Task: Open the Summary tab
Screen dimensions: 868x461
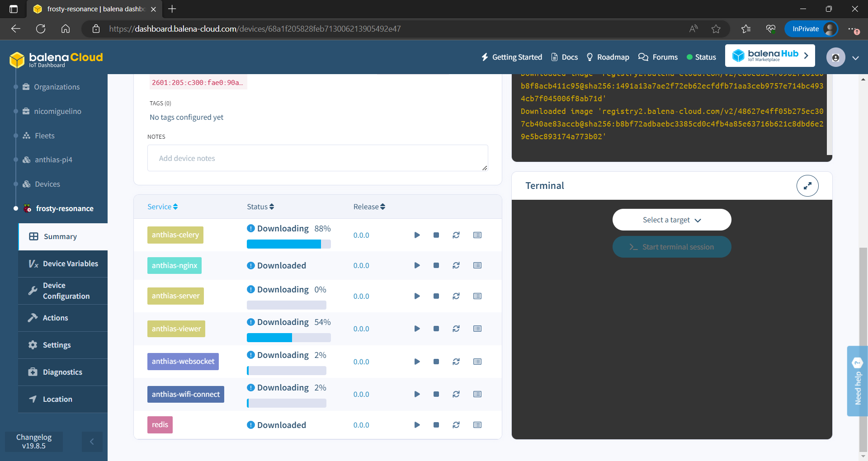Action: pos(63,236)
